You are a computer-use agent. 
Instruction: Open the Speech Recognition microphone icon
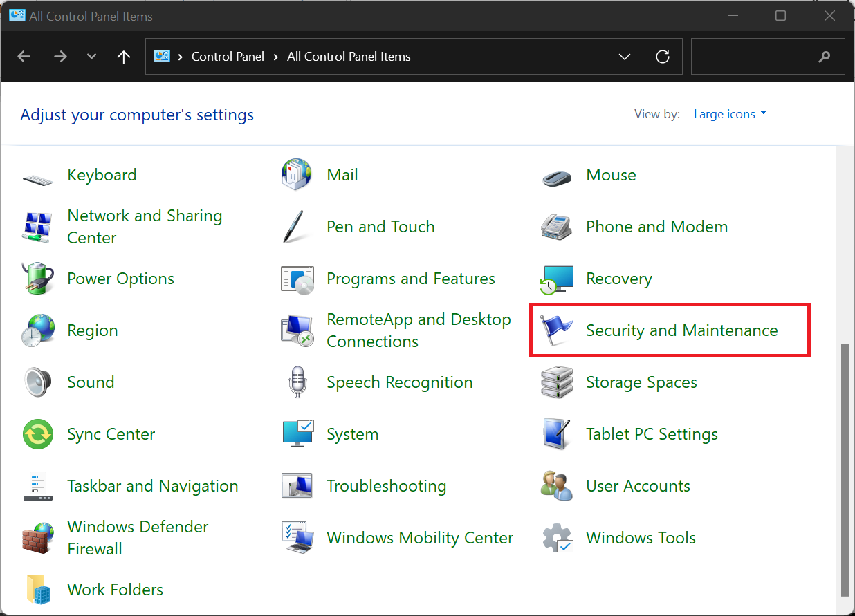pos(297,382)
